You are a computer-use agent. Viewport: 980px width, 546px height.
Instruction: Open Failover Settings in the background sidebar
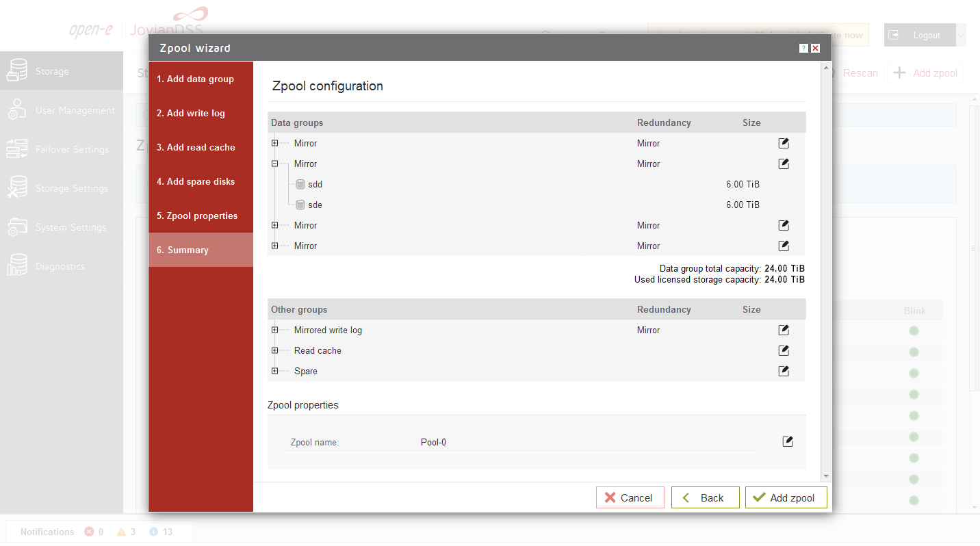click(62, 149)
